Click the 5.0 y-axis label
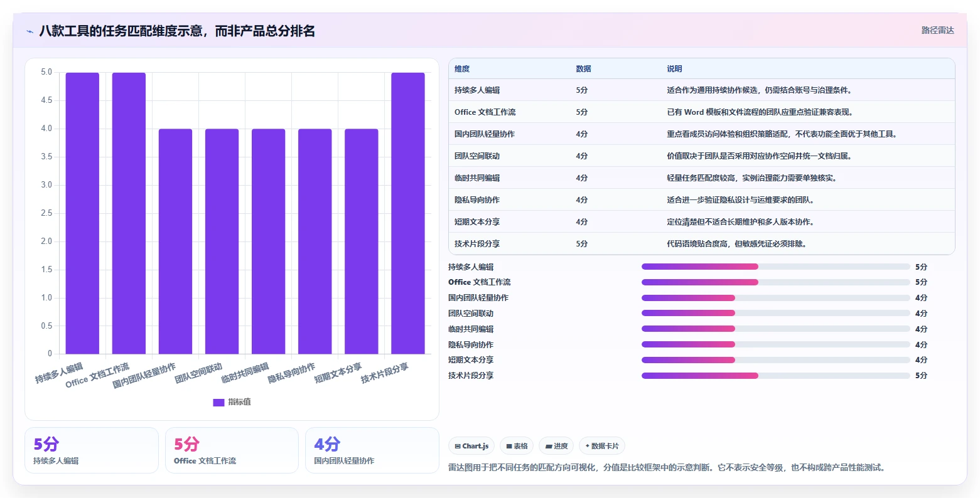This screenshot has width=980, height=498. tap(47, 72)
